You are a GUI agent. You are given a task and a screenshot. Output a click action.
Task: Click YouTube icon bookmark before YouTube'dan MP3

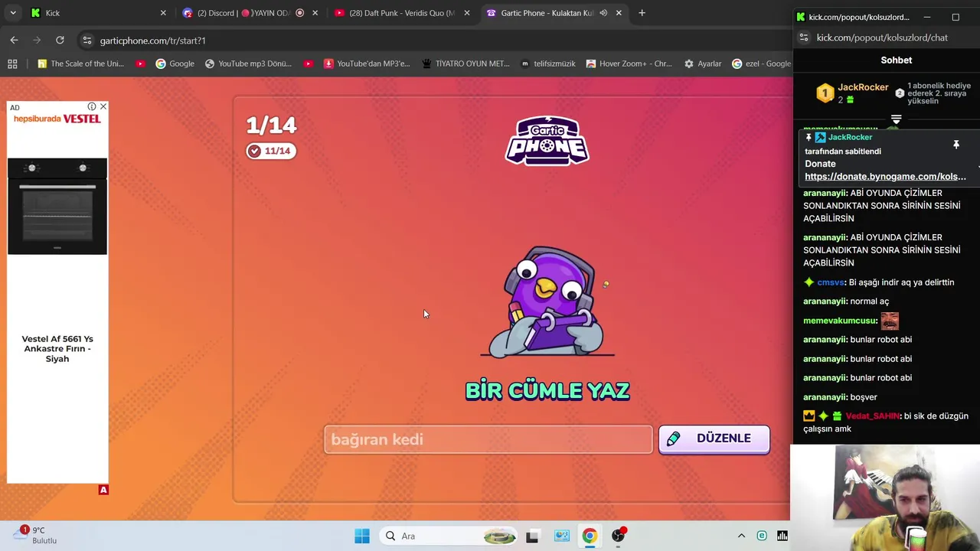[x=309, y=64]
